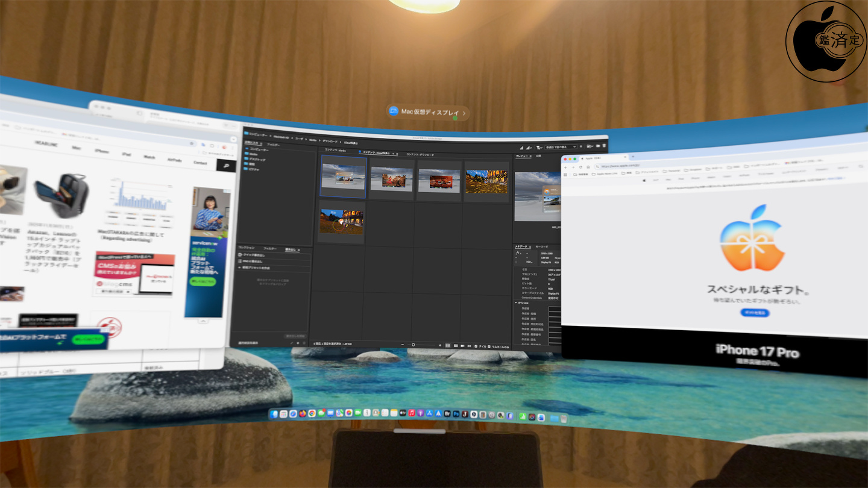Click blue button under スペシャルなギフト
Image resolution: width=868 pixels, height=488 pixels.
[755, 313]
